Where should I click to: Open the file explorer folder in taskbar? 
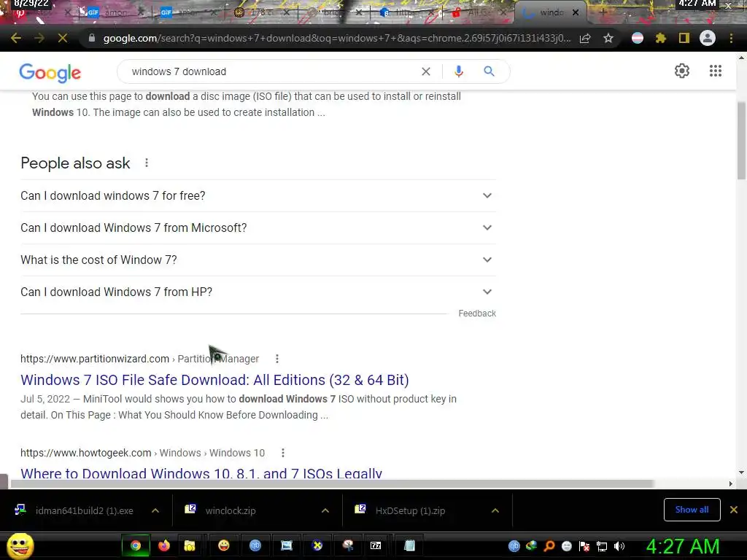click(190, 545)
